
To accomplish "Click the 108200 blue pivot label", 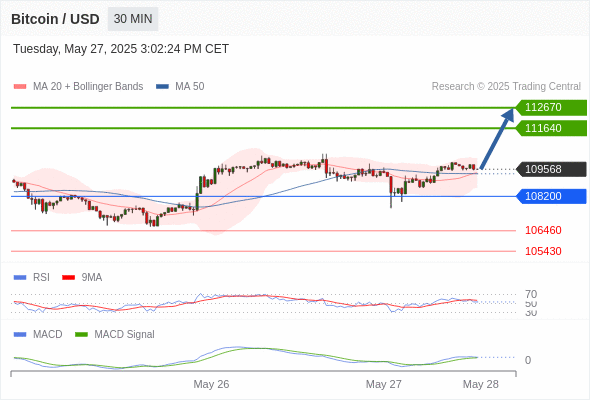I will pyautogui.click(x=551, y=196).
